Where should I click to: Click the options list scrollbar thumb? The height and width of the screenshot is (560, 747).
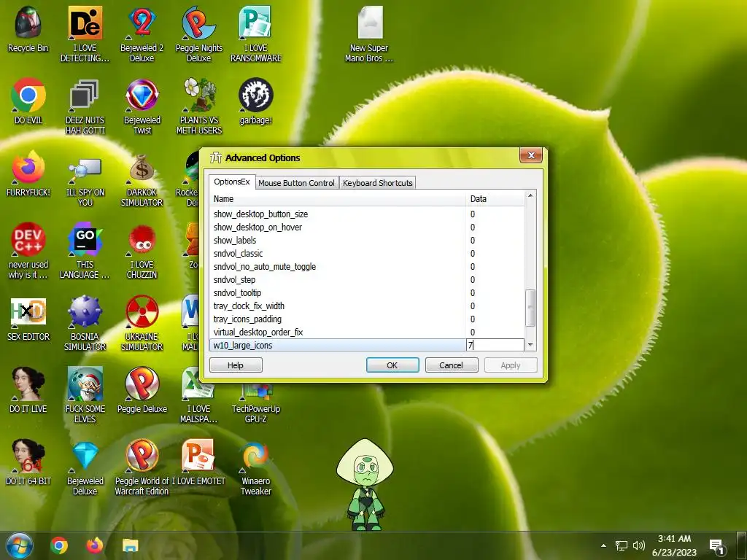pyautogui.click(x=530, y=308)
